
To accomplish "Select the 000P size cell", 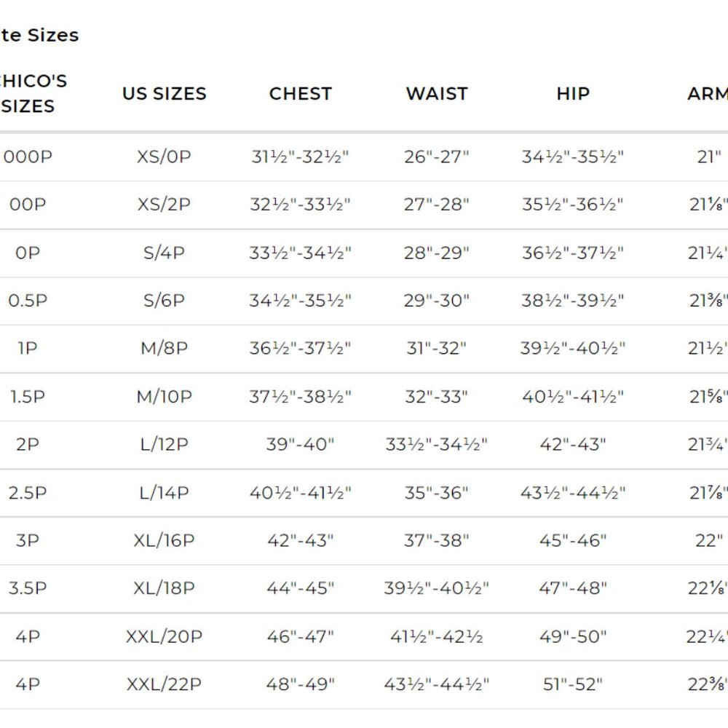I will coord(28,157).
